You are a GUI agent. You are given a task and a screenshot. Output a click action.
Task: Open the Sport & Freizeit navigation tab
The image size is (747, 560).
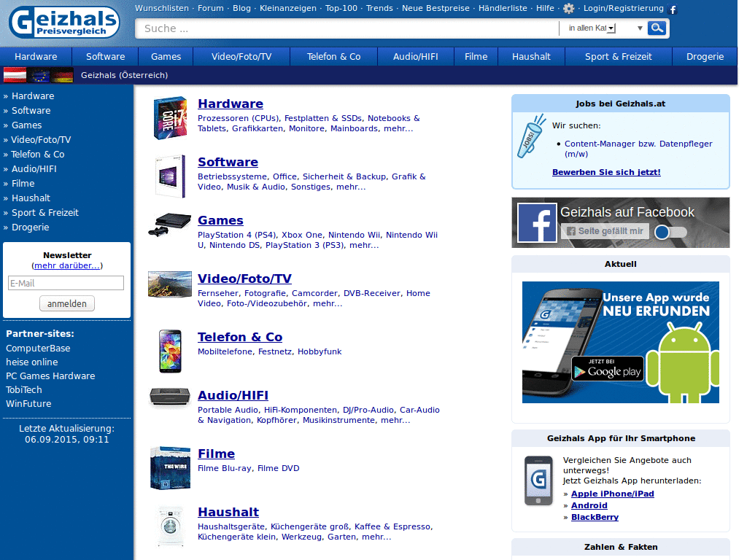(x=619, y=57)
